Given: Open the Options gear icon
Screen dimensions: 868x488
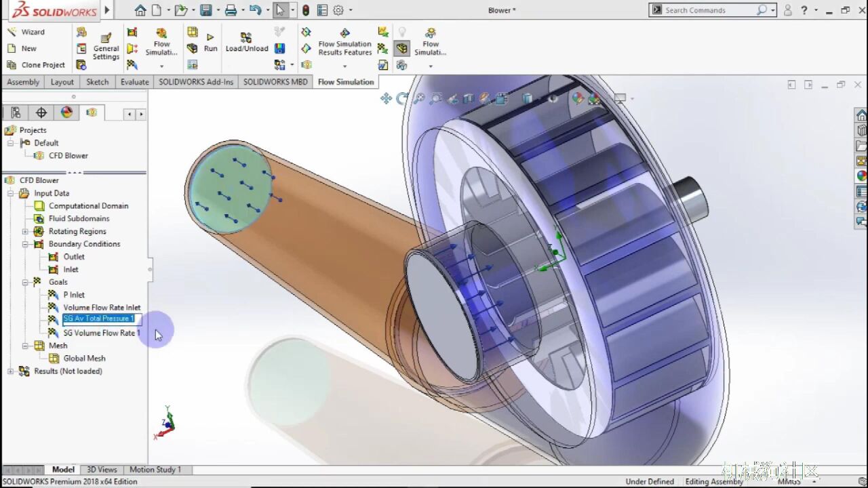Looking at the screenshot, I should (x=338, y=10).
